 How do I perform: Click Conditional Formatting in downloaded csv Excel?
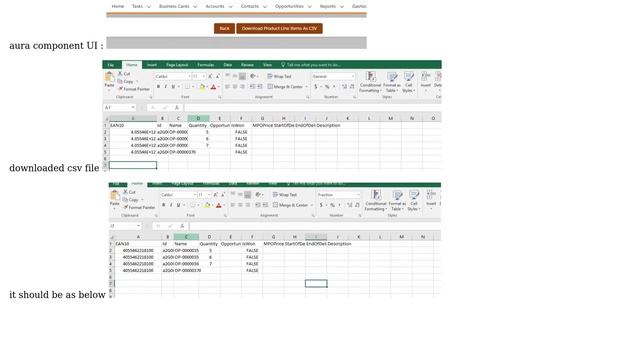pyautogui.click(x=371, y=82)
